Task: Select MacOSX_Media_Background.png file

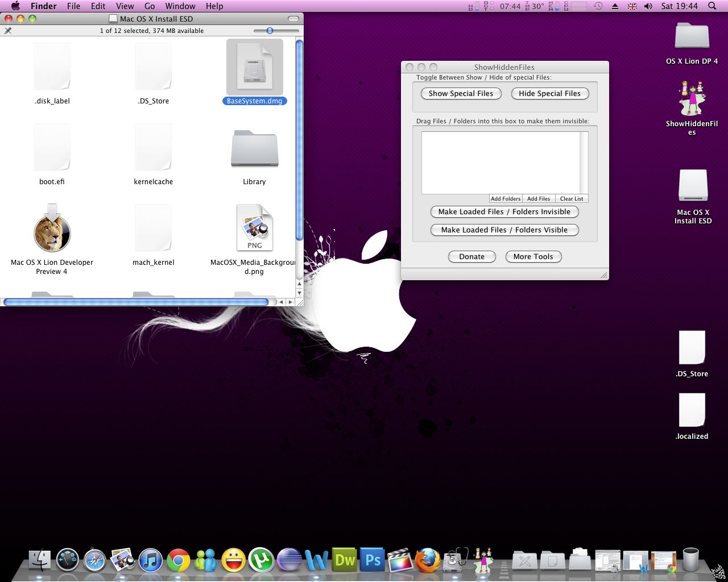Action: (254, 239)
